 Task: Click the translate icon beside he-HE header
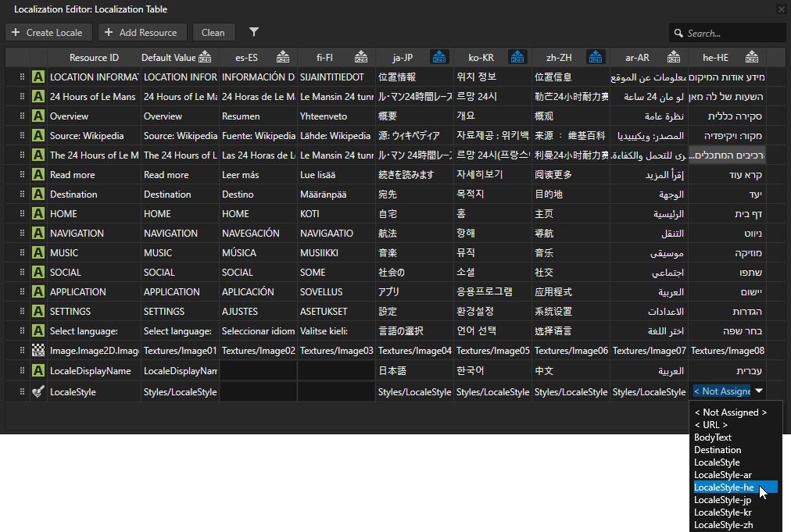pos(751,57)
